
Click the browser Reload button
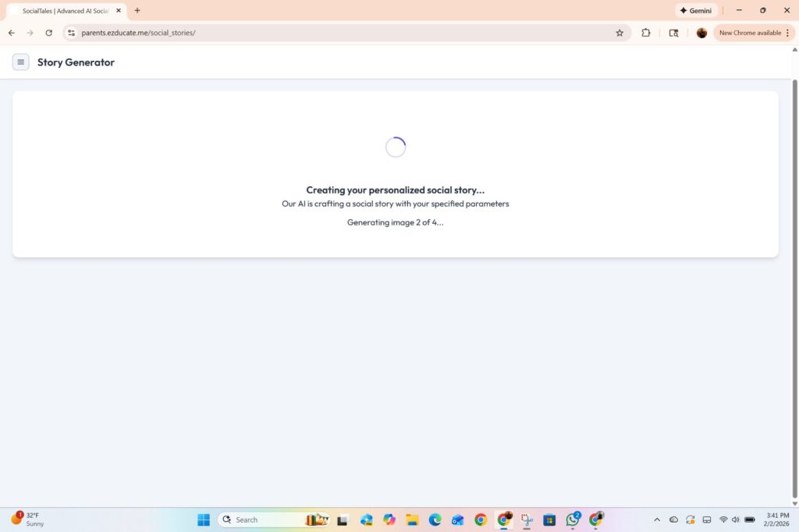pyautogui.click(x=49, y=33)
